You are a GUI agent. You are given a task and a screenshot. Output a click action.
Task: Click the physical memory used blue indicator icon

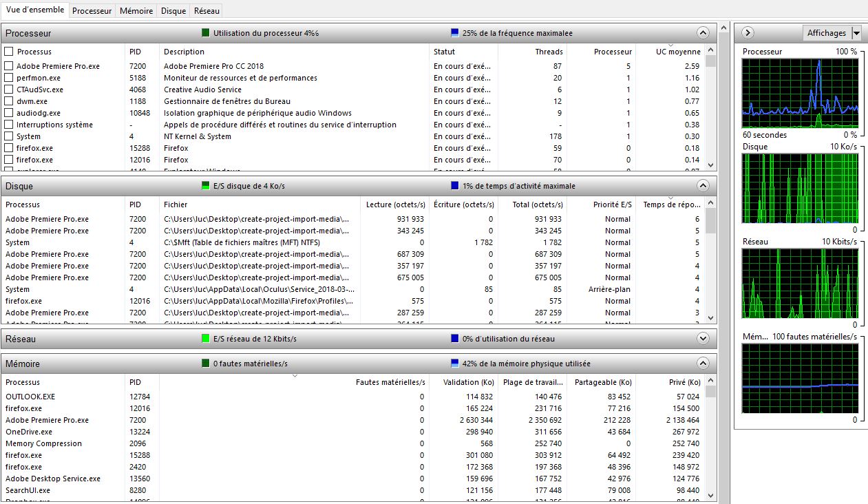pos(454,364)
